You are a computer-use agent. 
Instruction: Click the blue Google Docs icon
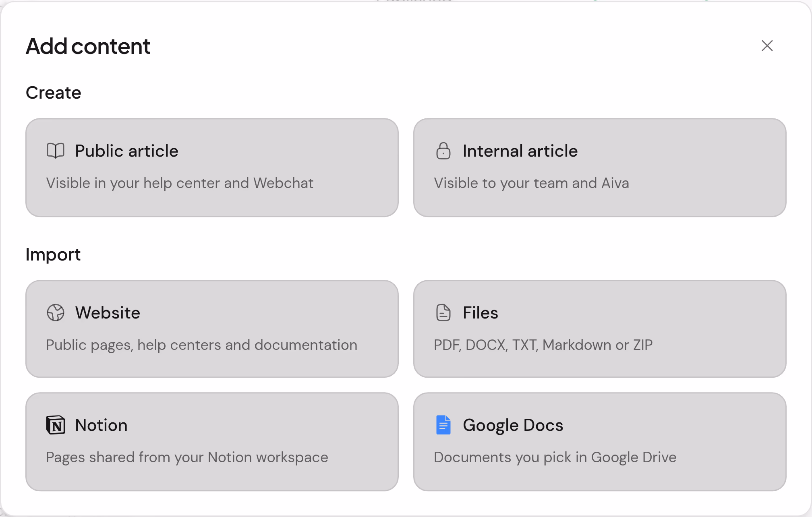(x=443, y=425)
